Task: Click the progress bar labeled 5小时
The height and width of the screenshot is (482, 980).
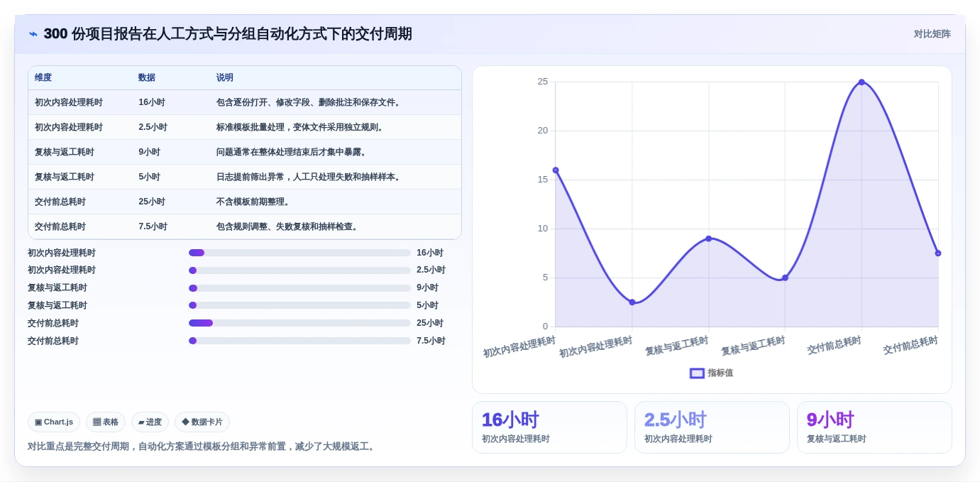Action: click(x=299, y=305)
